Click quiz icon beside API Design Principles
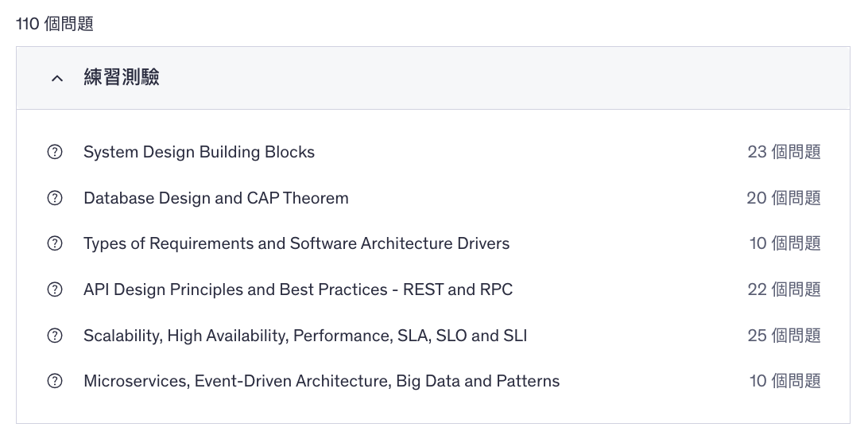This screenshot has height=439, width=868. pos(55,289)
